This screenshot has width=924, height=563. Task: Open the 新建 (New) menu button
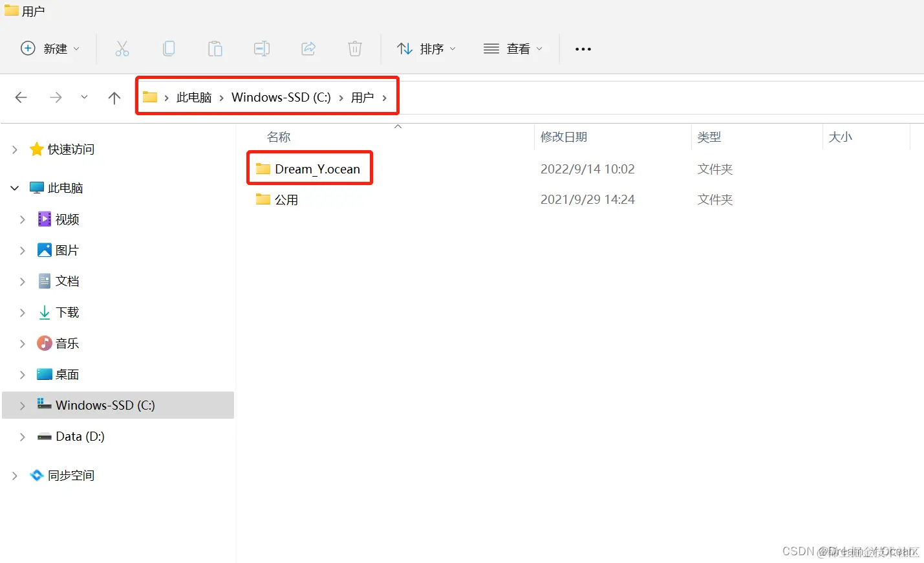pos(50,49)
